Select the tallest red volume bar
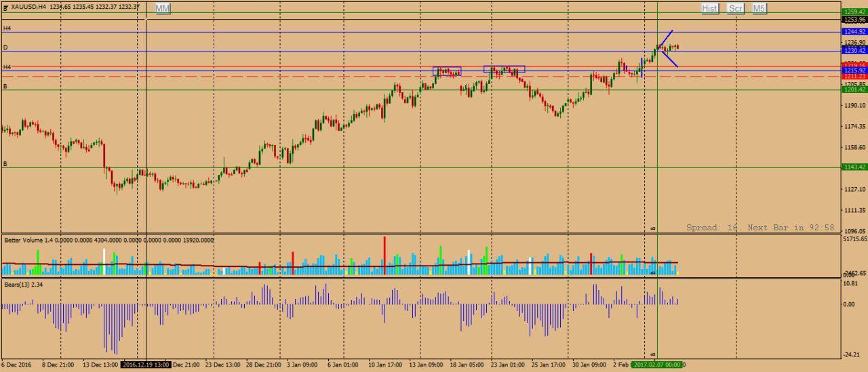The image size is (868, 372). [x=384, y=255]
